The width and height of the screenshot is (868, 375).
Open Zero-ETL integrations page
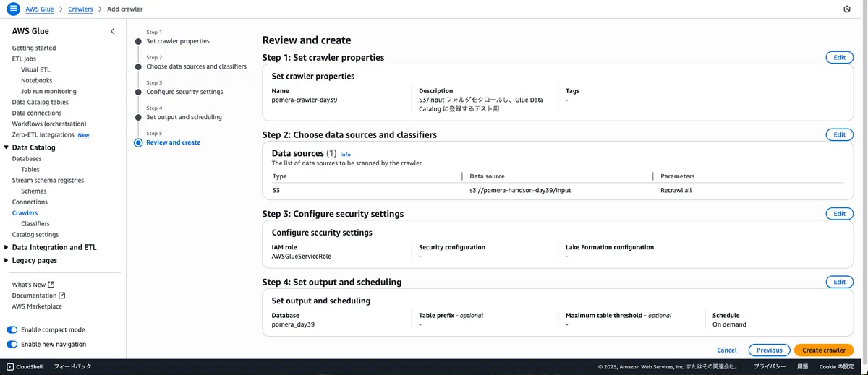(x=43, y=134)
